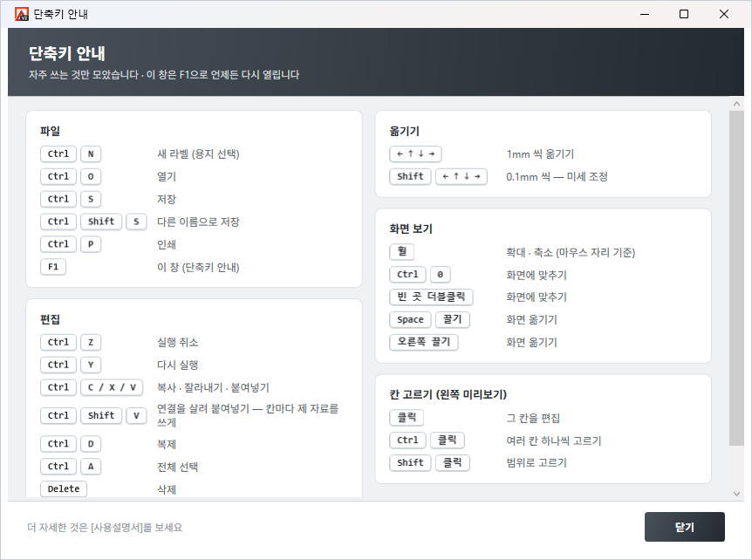Screen dimensions: 752x560
Task: Click the 오른쪽 끌기 badge
Action: pyautogui.click(x=424, y=342)
